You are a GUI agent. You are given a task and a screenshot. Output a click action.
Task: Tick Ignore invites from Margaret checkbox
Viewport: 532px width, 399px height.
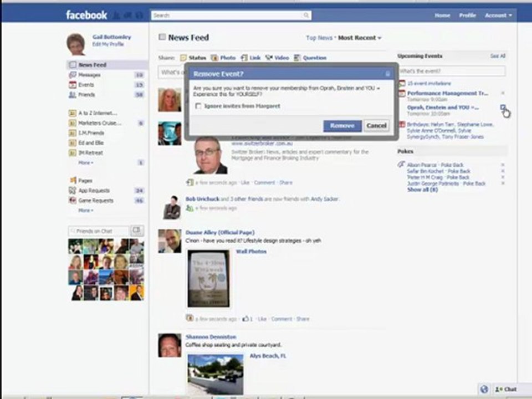[198, 106]
